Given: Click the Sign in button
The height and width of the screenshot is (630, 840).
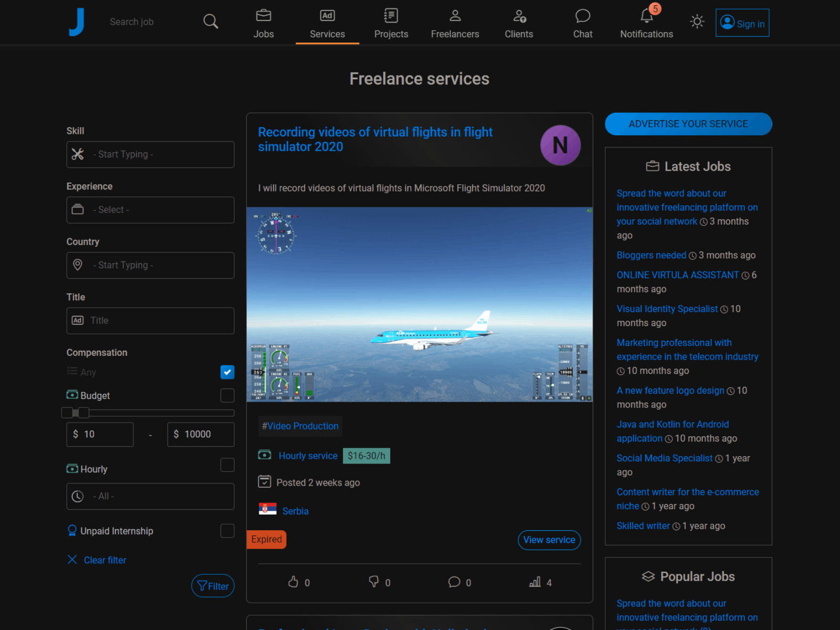Looking at the screenshot, I should pyautogui.click(x=742, y=23).
